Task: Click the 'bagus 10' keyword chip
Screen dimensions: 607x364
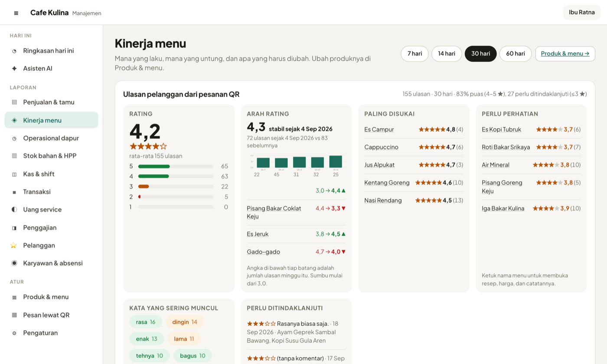Action: [193, 356]
